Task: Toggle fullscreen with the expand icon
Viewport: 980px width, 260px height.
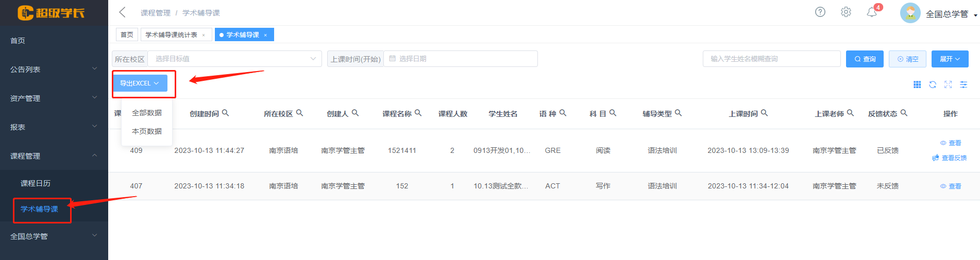Action: [948, 84]
